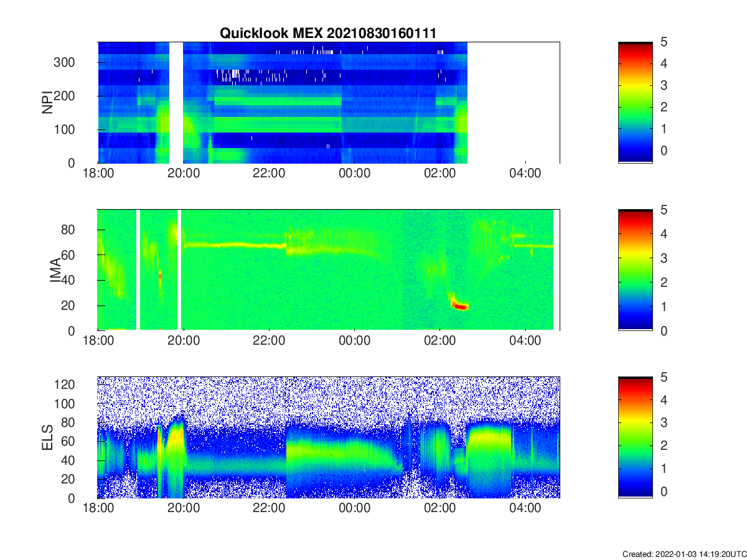Click the ELS panel colorbar

click(635, 437)
